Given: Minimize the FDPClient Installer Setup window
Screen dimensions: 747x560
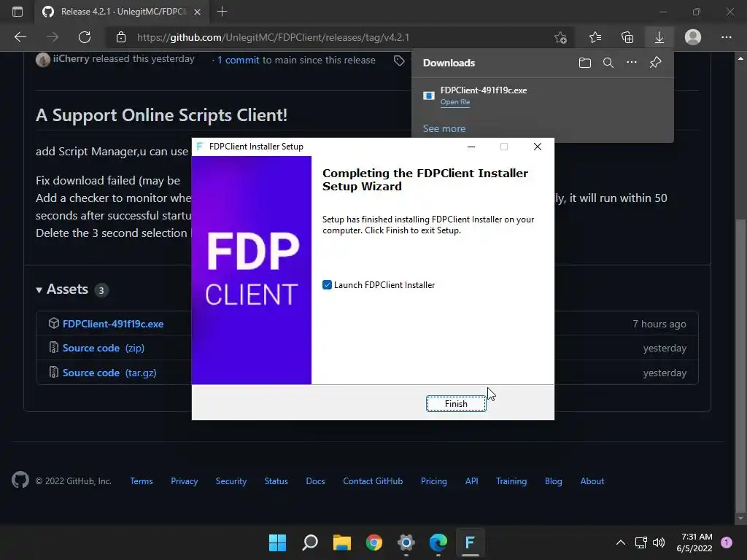Looking at the screenshot, I should (x=471, y=147).
